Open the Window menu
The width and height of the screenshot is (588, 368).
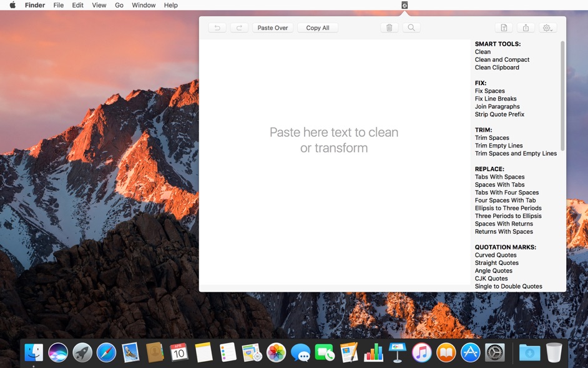[144, 5]
